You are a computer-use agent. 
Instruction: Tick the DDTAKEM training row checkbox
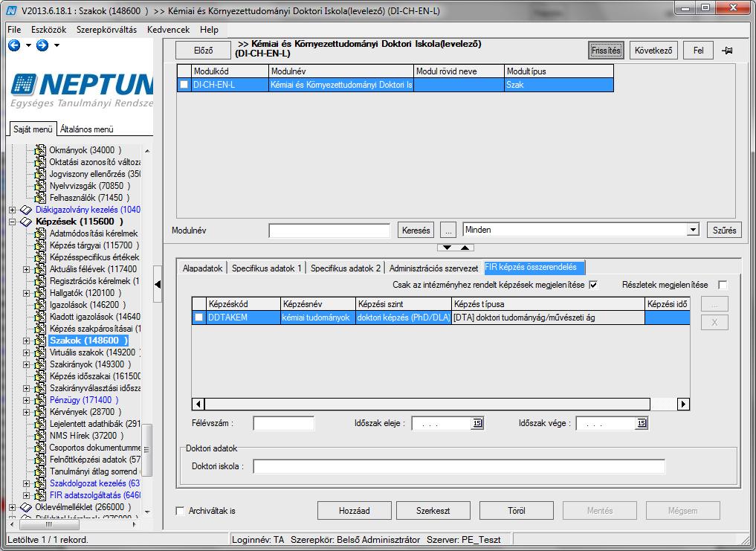tap(198, 318)
